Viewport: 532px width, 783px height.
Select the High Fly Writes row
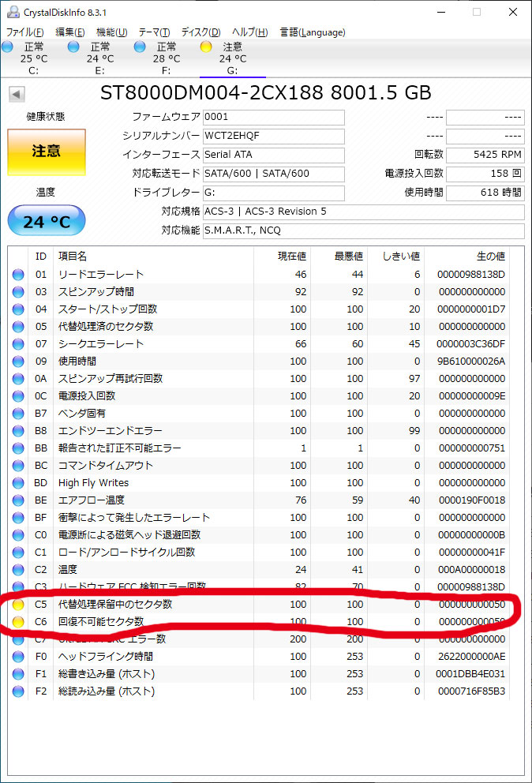(259, 483)
